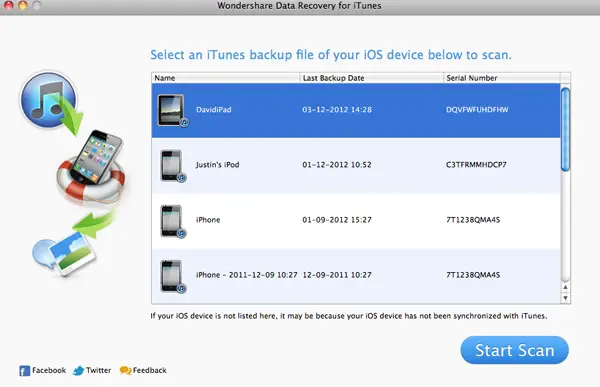The height and width of the screenshot is (387, 600).
Task: Select the iPhone - 2011-12-09 10:27 backup row
Action: pyautogui.click(x=356, y=276)
